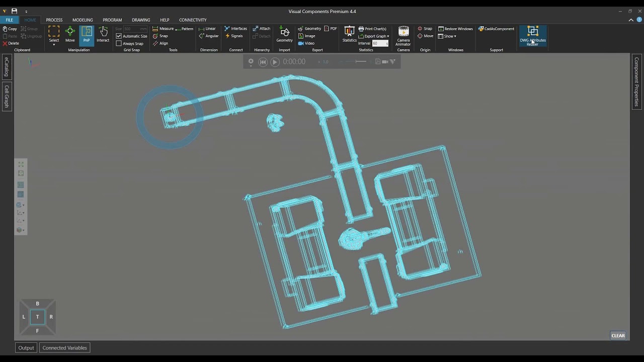This screenshot has width=644, height=362.
Task: Select Right view on the view cube
Action: 51,317
